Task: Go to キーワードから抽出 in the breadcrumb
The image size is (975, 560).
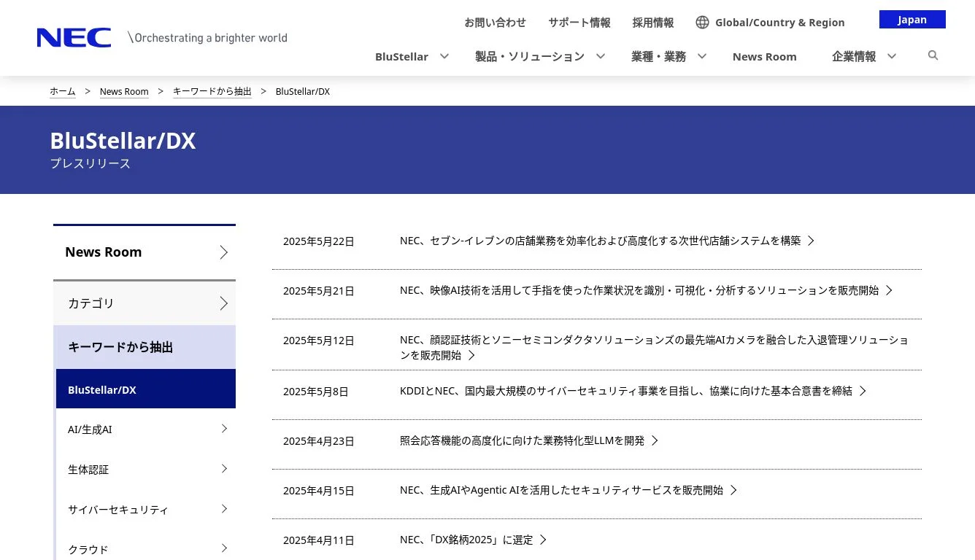Action: pyautogui.click(x=212, y=91)
